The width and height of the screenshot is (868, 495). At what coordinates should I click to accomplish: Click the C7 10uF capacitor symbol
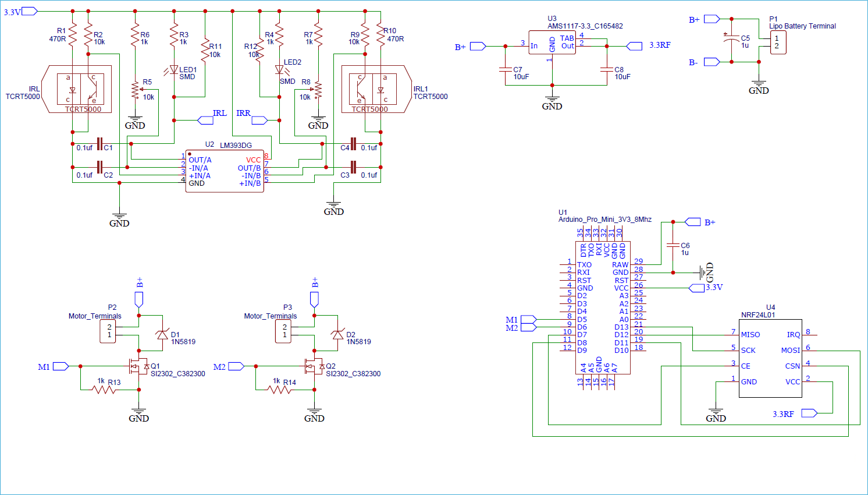pyautogui.click(x=505, y=70)
